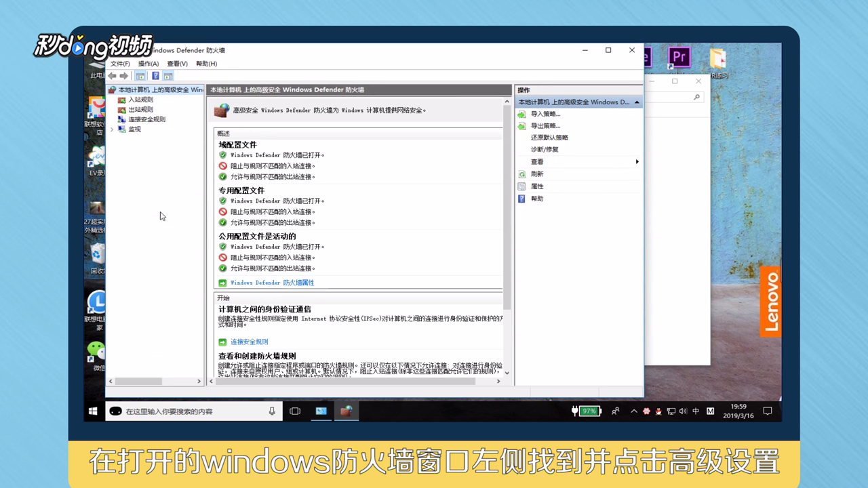Open the 帮助(H) menu
Screen dimensions: 868x488
click(206, 64)
